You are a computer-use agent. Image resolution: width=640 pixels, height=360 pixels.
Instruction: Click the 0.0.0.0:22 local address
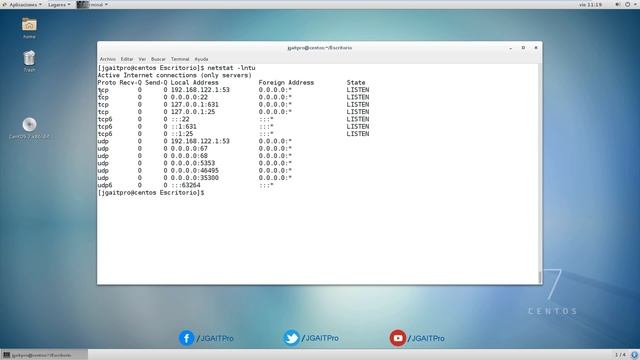189,97
